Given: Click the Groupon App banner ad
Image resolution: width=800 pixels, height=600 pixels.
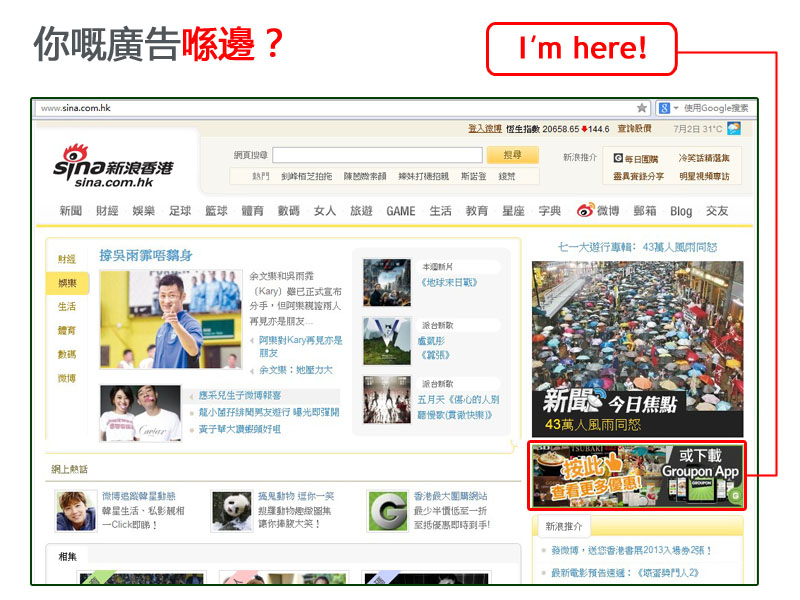Looking at the screenshot, I should pos(637,475).
